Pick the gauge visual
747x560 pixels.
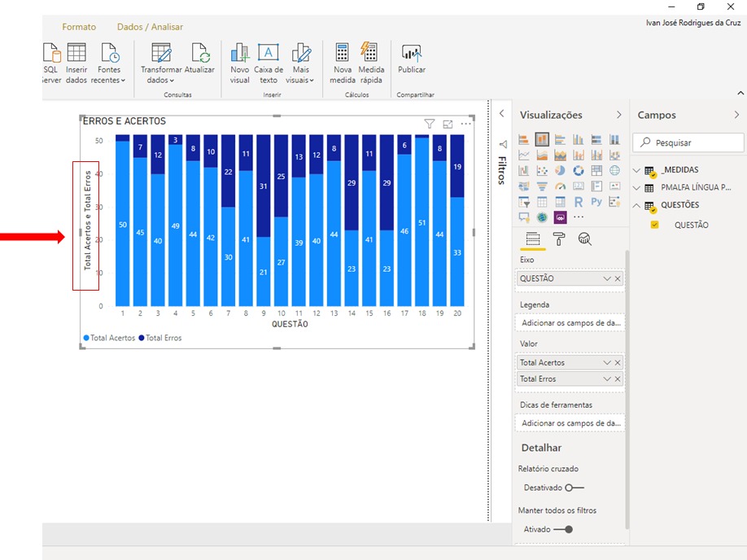[560, 186]
